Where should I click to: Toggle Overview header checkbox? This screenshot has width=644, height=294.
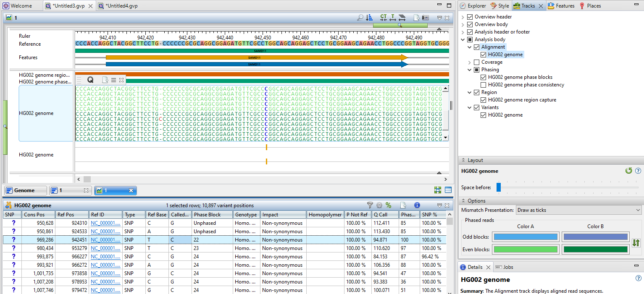click(470, 17)
